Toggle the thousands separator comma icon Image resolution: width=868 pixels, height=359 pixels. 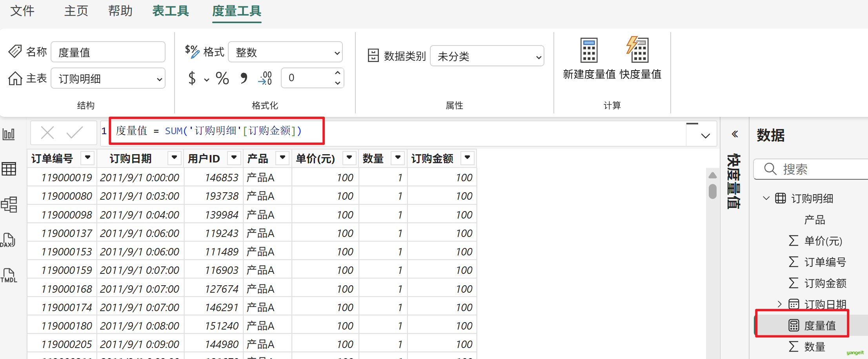point(244,78)
